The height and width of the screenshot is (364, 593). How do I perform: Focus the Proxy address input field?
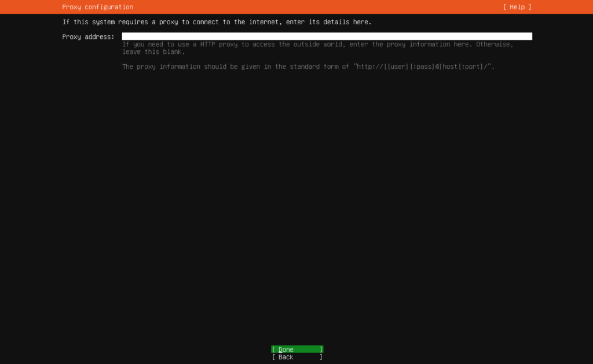(327, 36)
